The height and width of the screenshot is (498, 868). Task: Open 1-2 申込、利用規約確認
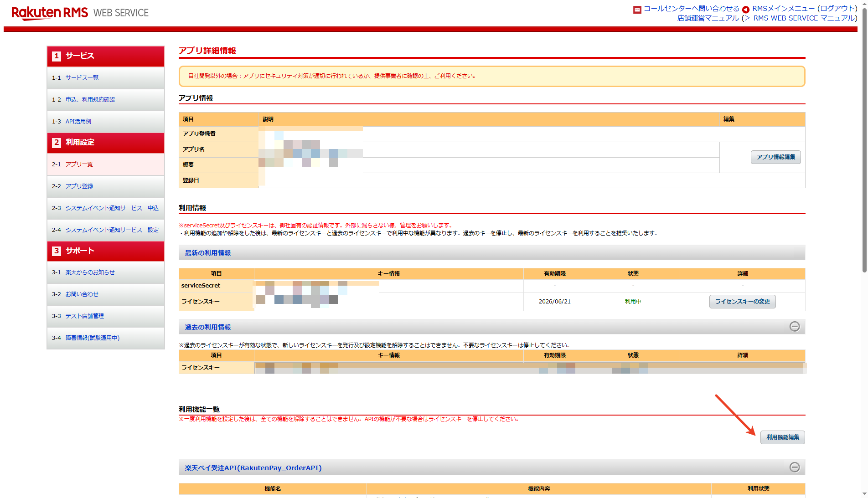(106, 100)
